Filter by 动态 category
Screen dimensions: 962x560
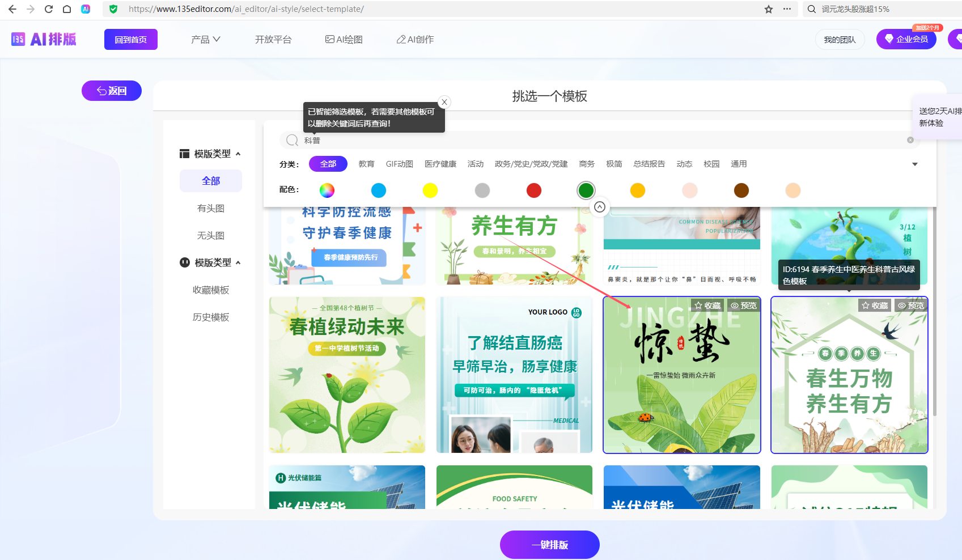click(x=684, y=164)
